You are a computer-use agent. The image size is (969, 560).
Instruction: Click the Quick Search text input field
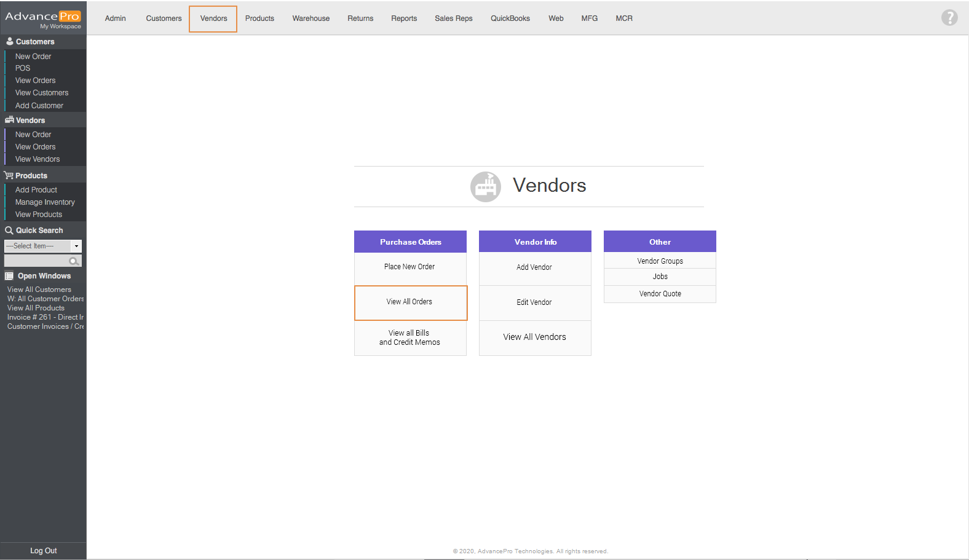(x=37, y=261)
